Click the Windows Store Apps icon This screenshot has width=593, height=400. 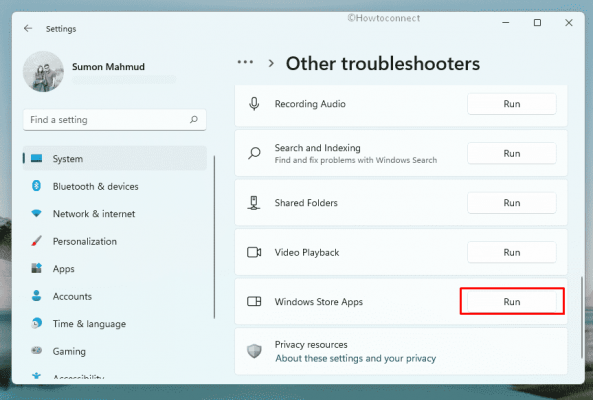point(254,301)
